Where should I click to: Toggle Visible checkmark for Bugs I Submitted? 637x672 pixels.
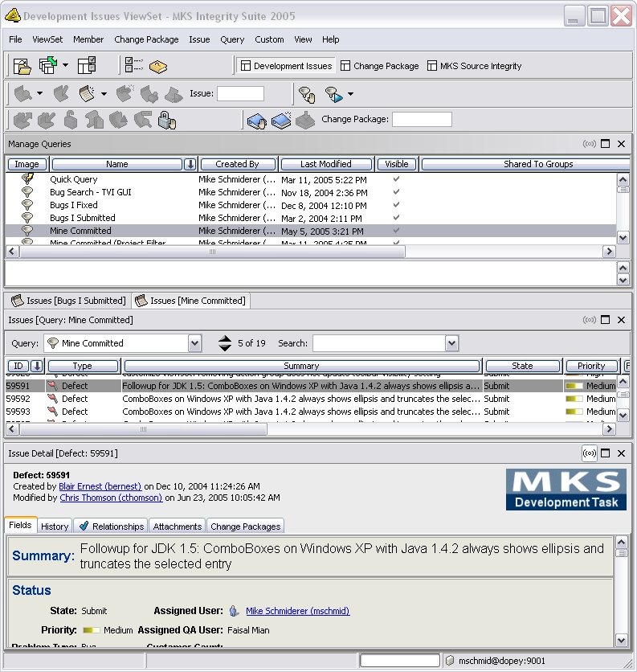point(396,218)
